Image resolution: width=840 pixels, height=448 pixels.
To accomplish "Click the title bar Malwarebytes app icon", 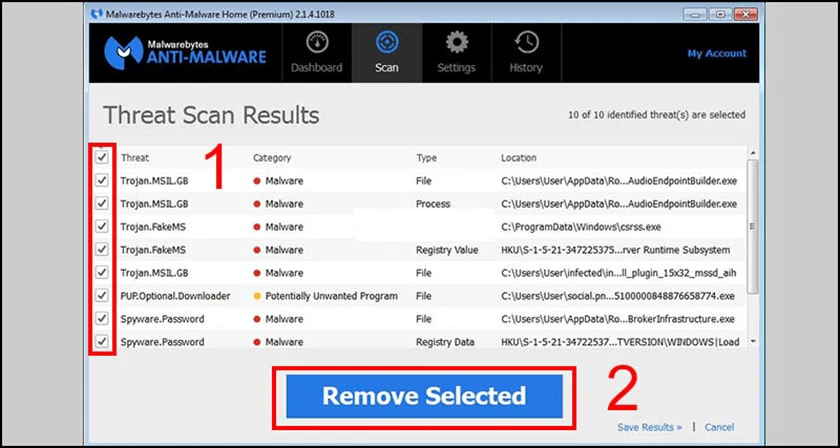I will coord(97,14).
